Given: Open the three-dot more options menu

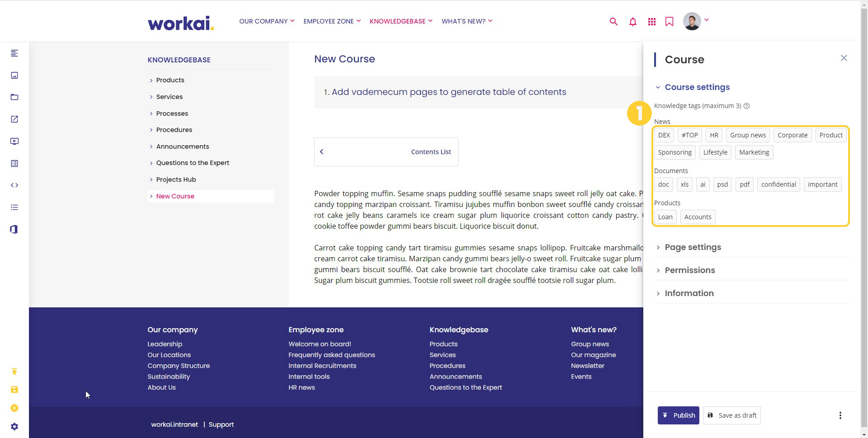Looking at the screenshot, I should [840, 415].
